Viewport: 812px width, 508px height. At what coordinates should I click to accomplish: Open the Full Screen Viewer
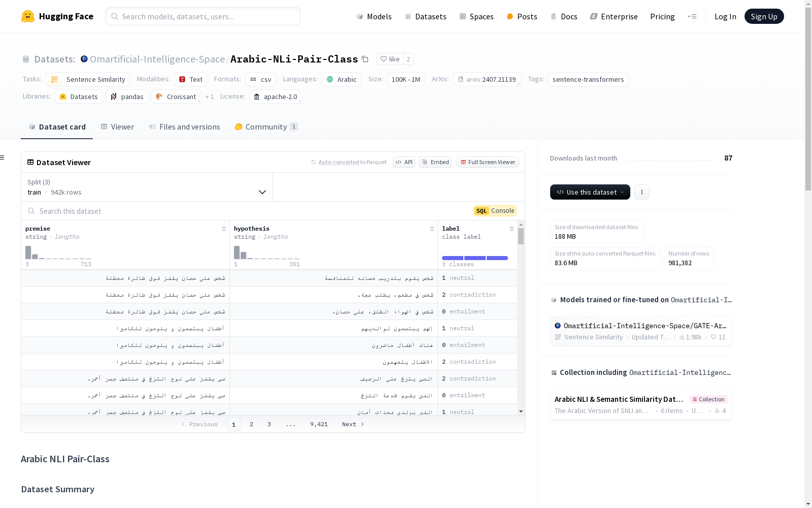pyautogui.click(x=488, y=162)
